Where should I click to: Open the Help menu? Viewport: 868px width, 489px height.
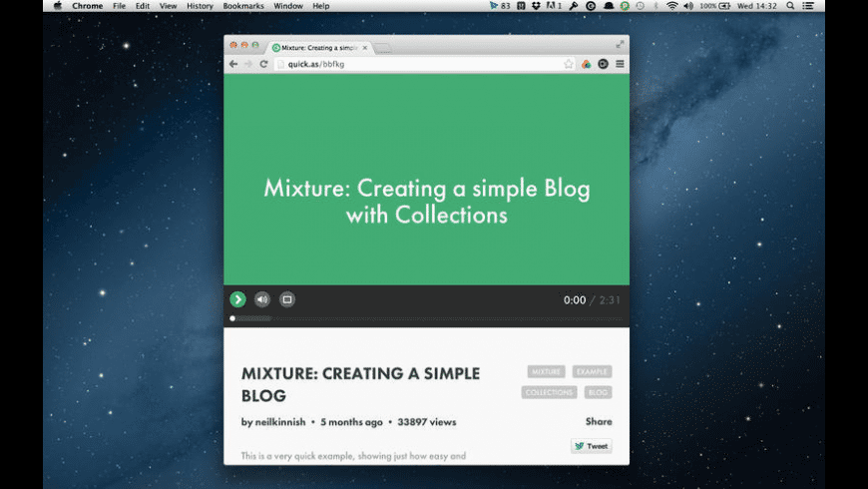321,6
